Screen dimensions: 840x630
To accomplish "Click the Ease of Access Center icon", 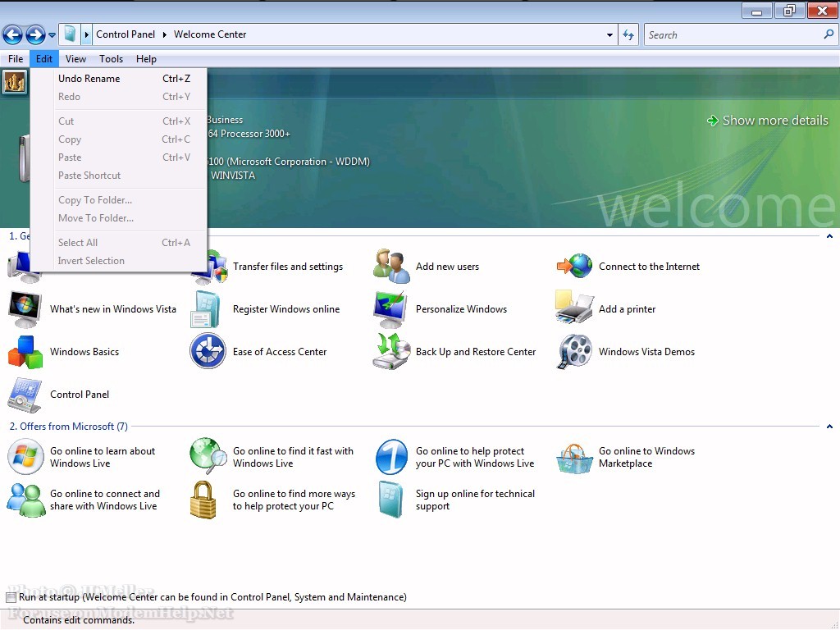I will coord(208,351).
